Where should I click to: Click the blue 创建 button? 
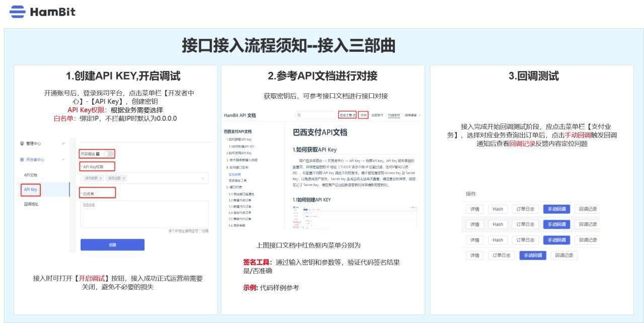point(112,244)
